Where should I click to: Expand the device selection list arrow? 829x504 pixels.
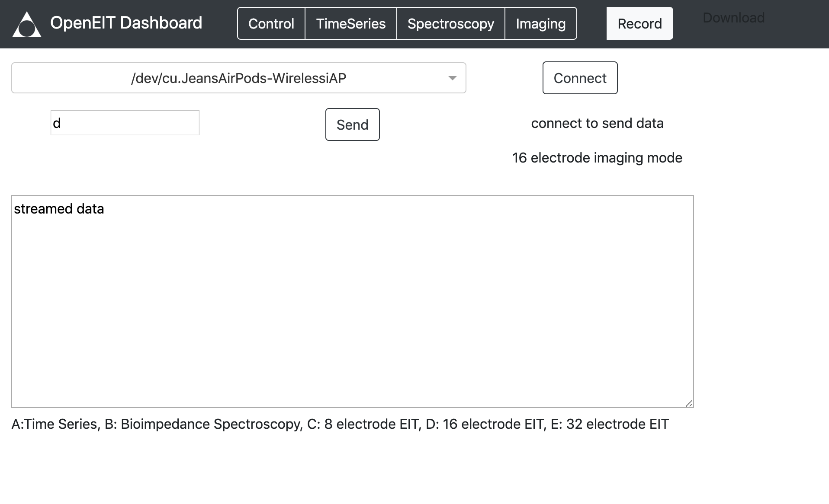pyautogui.click(x=452, y=78)
